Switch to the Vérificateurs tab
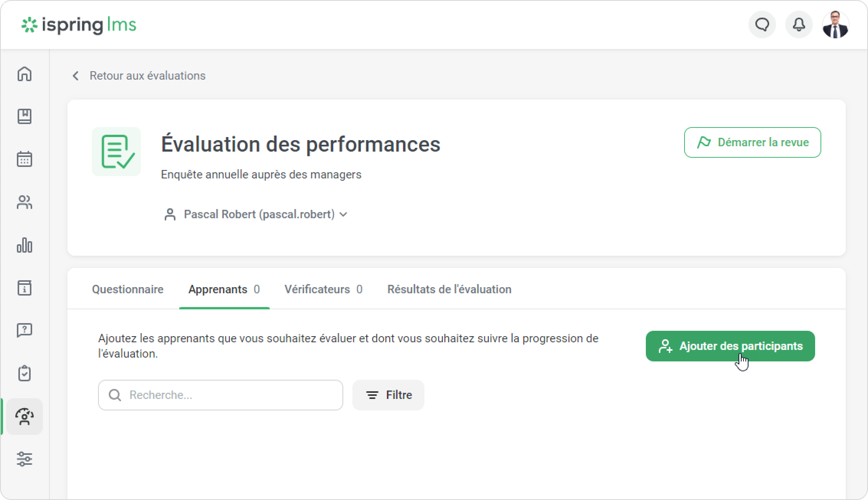Screen dimensions: 868x500 [x=323, y=289]
